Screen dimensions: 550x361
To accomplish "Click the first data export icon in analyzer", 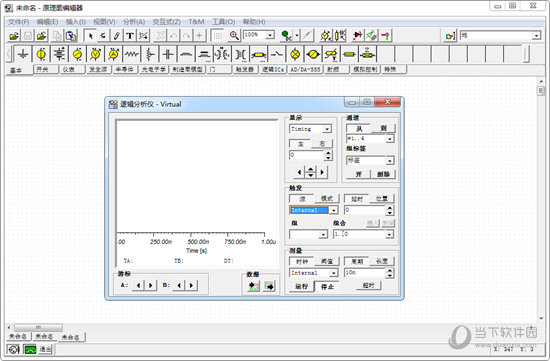I will 254,286.
